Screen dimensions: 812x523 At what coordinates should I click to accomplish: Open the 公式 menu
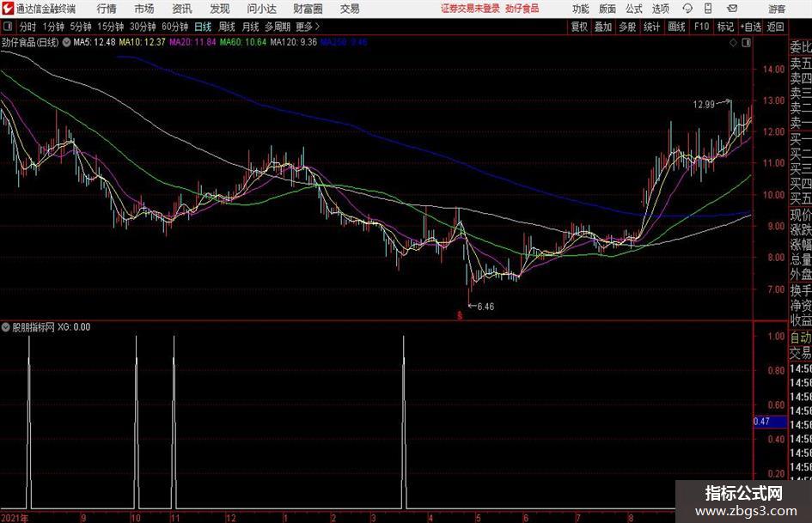pyautogui.click(x=633, y=9)
